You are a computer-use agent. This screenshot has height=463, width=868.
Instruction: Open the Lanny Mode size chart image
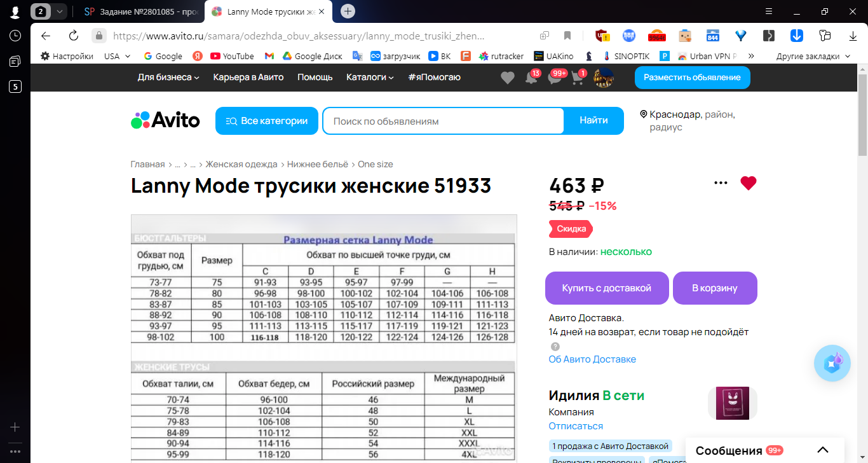point(323,338)
